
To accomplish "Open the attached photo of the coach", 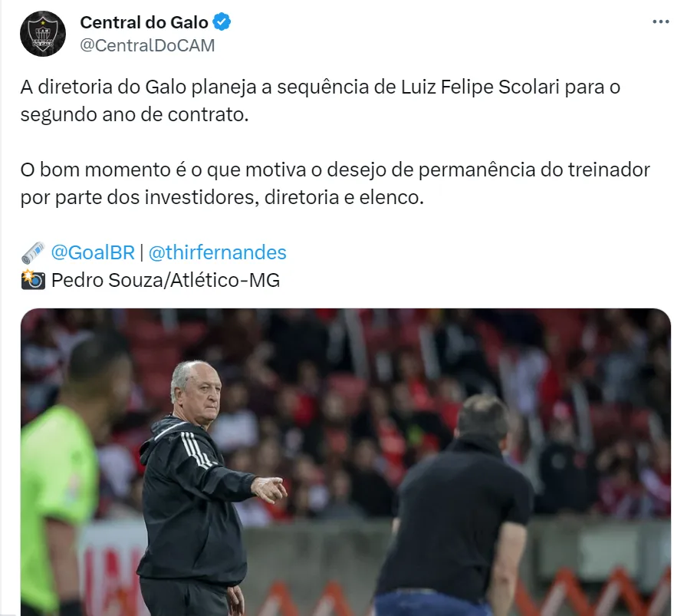I will pos(346,462).
